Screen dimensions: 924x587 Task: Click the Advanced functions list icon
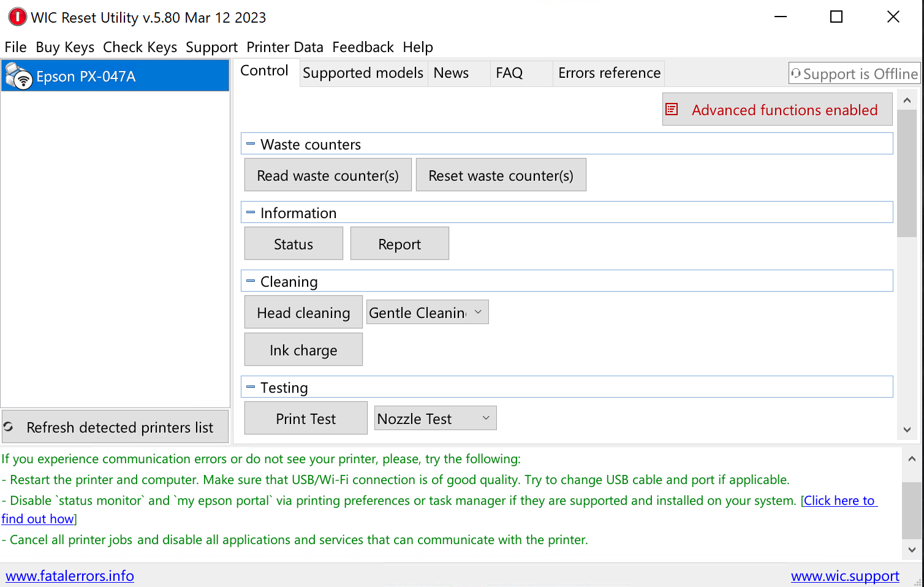tap(672, 110)
